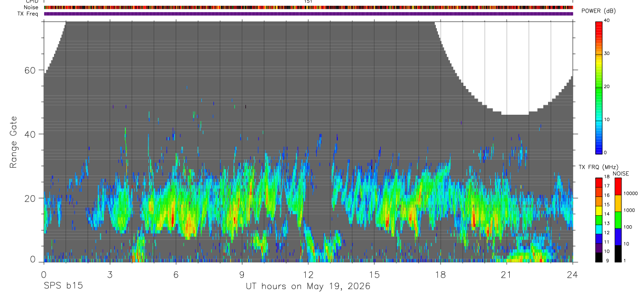Click the 0 label on POWER scale
The height and width of the screenshot is (297, 644).
(605, 152)
